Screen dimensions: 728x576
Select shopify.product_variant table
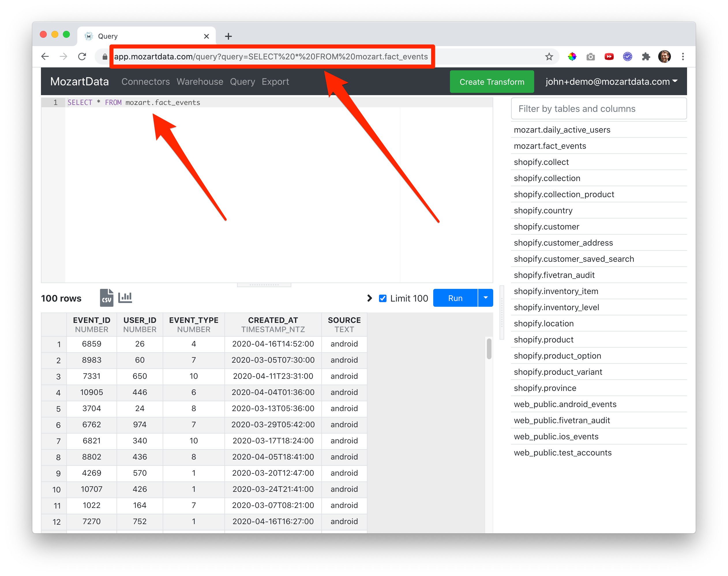[599, 372]
